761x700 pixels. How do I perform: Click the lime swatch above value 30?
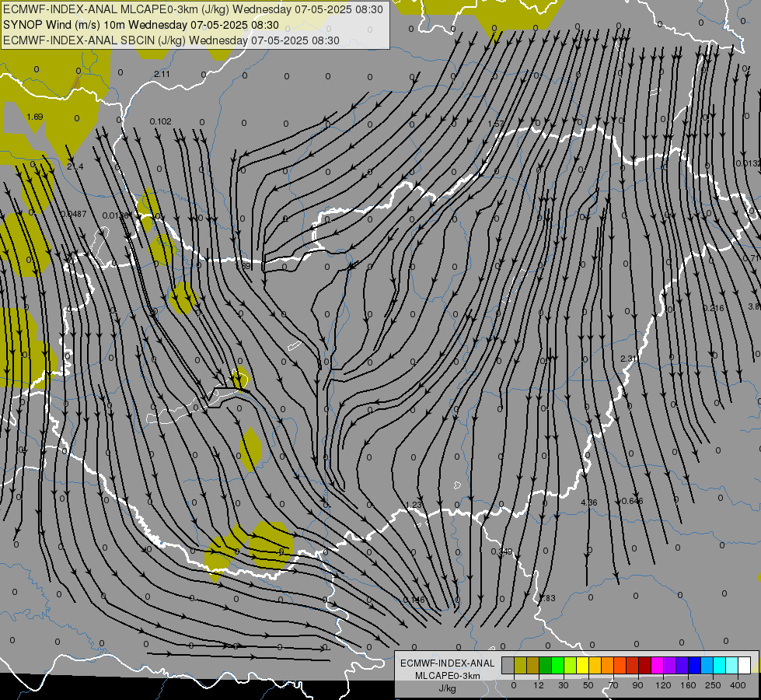[x=571, y=665]
